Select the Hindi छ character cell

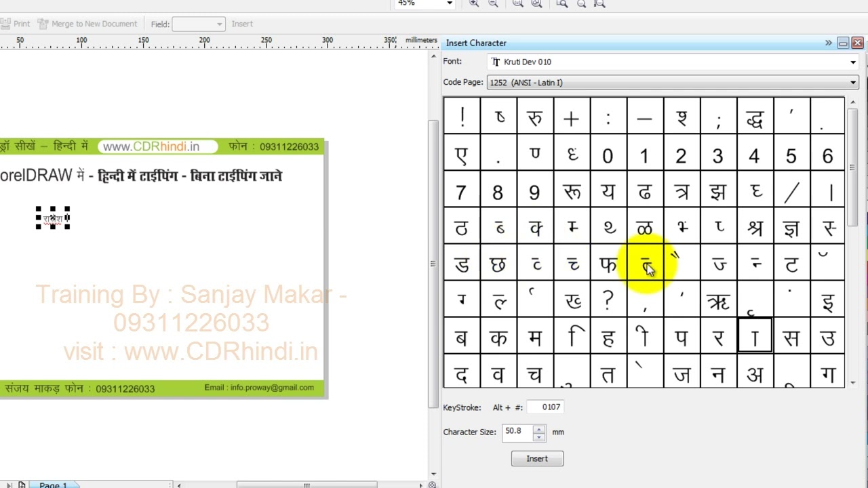(x=498, y=263)
